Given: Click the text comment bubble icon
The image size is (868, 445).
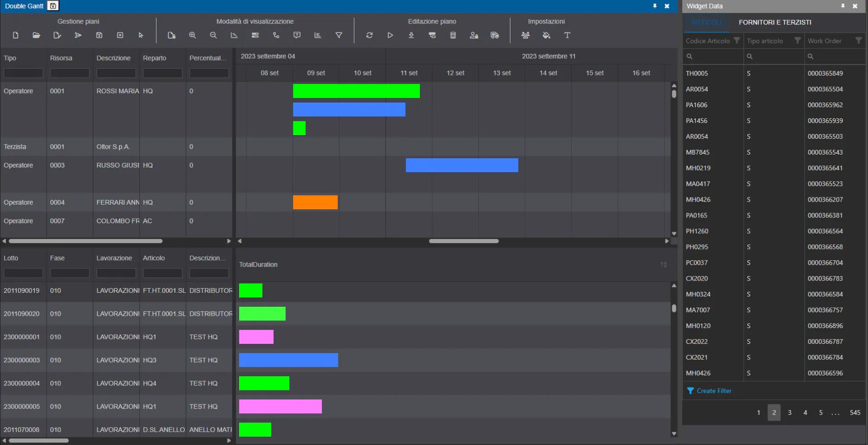Looking at the screenshot, I should pos(297,35).
